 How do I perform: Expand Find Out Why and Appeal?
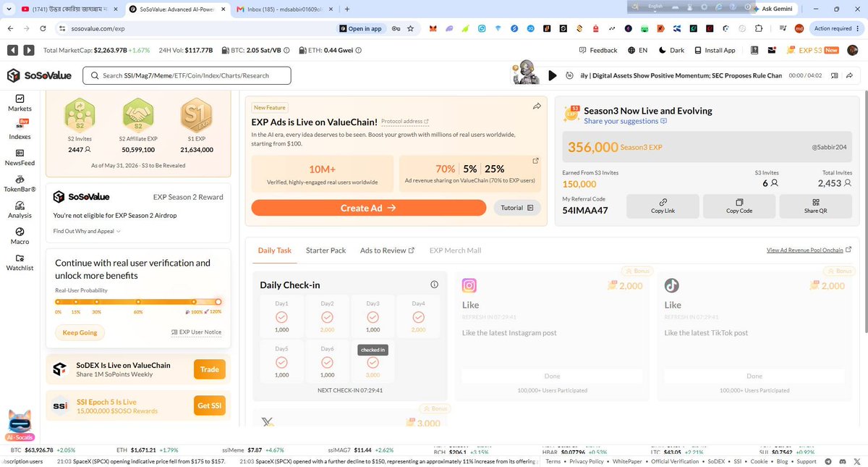coord(87,232)
